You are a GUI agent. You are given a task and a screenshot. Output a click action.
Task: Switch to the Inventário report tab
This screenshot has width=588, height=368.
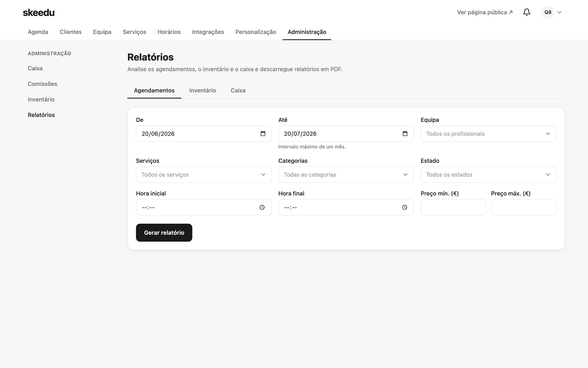pos(202,91)
